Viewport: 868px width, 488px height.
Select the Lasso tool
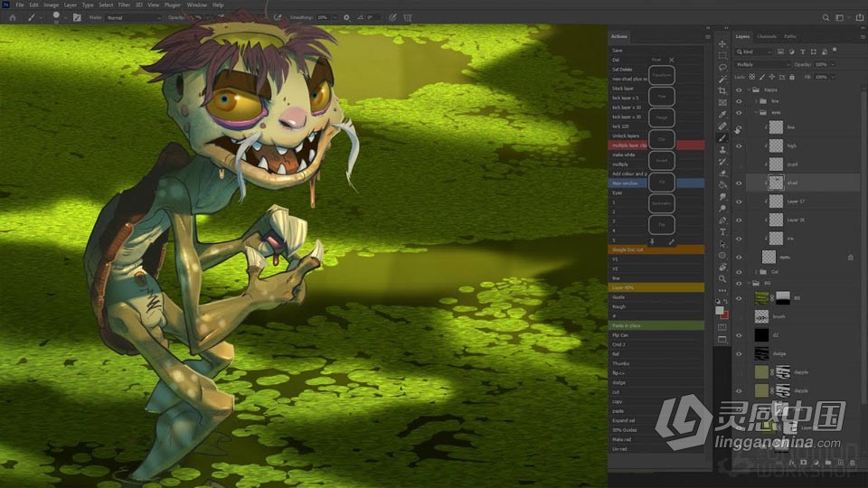coord(722,67)
